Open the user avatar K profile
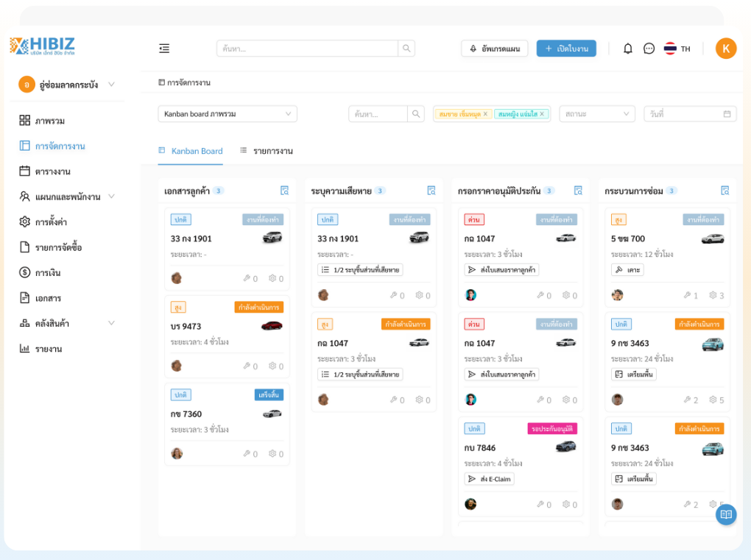Viewport: 751px width, 560px height. coord(725,49)
